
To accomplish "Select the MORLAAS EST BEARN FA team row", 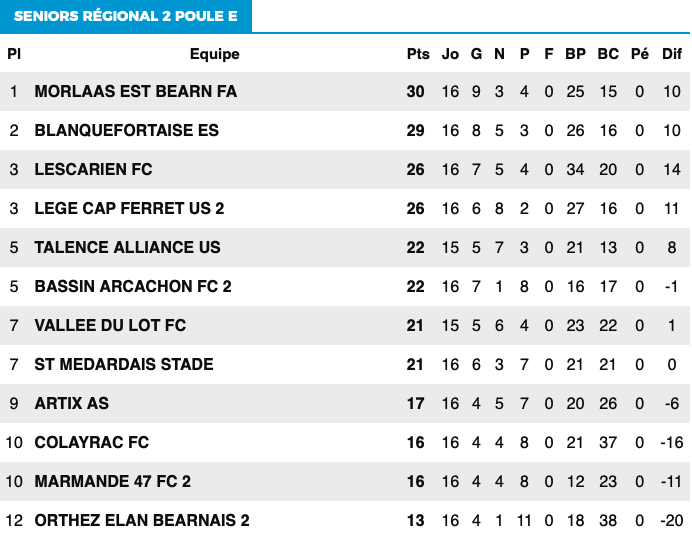I will click(345, 91).
